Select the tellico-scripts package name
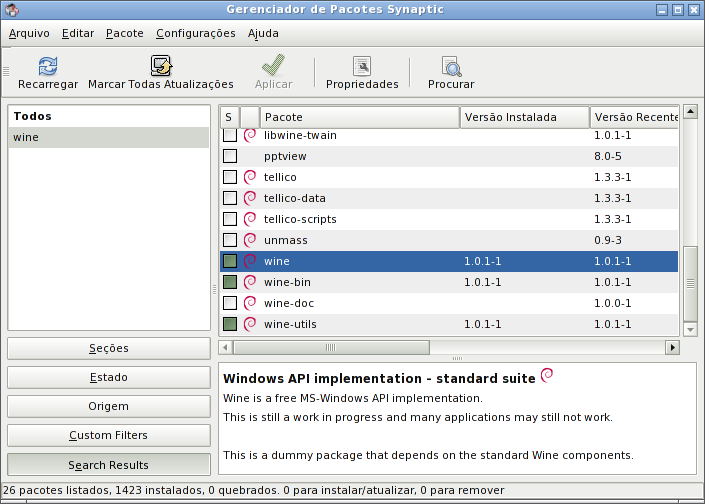 click(x=300, y=219)
